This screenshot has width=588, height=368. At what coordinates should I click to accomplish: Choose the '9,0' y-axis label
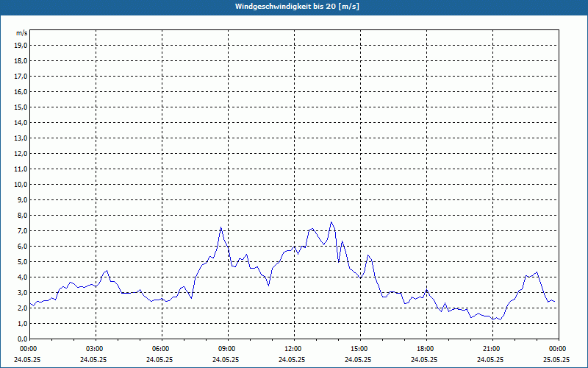click(22, 199)
